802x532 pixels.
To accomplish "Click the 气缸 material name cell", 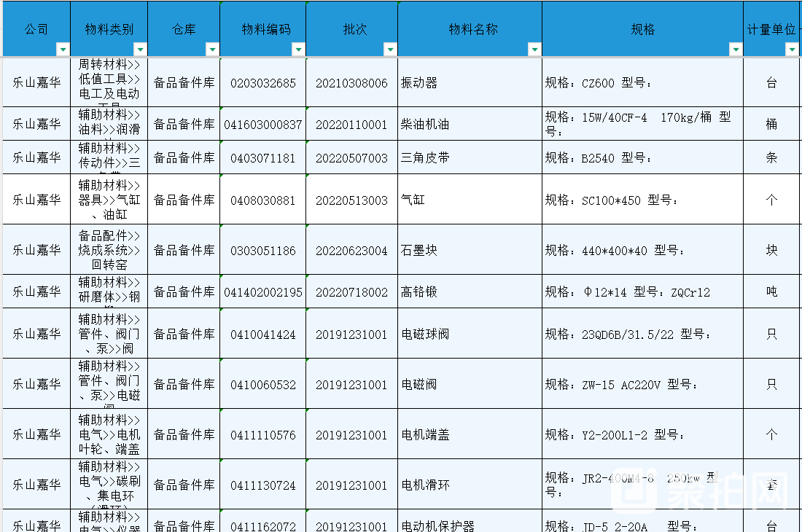I will (470, 200).
